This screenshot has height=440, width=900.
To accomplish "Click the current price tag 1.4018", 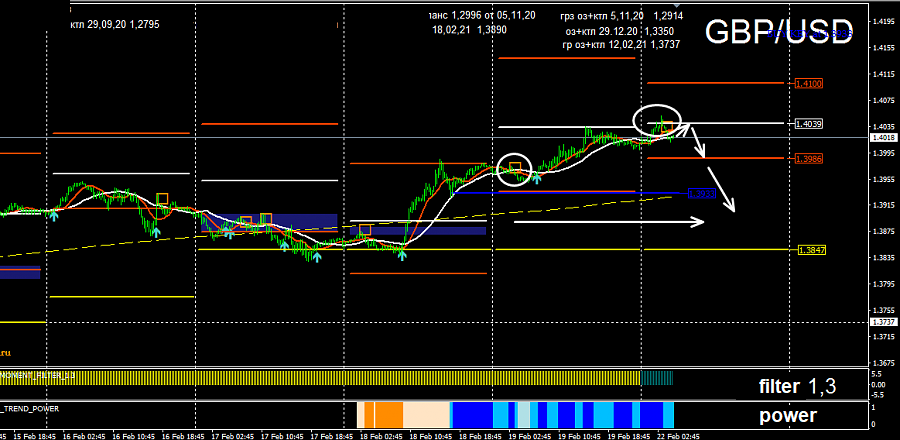I will tap(885, 138).
